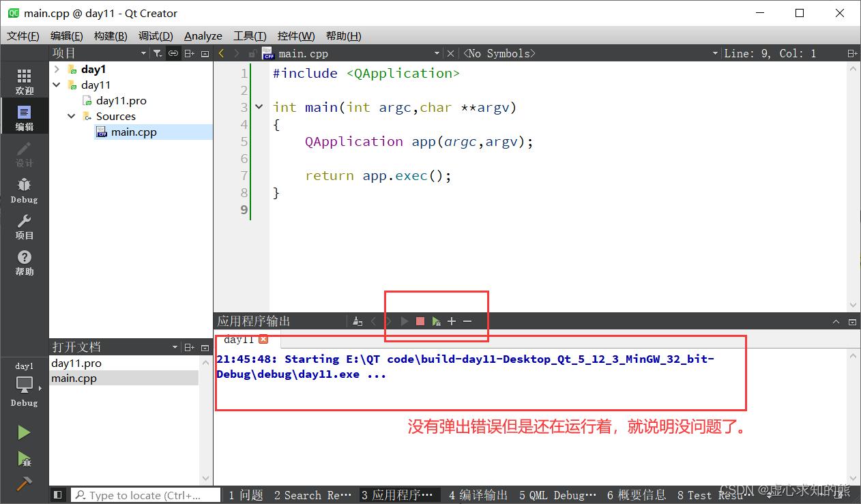Close the main.cpp document in editor toolbar

[x=450, y=53]
